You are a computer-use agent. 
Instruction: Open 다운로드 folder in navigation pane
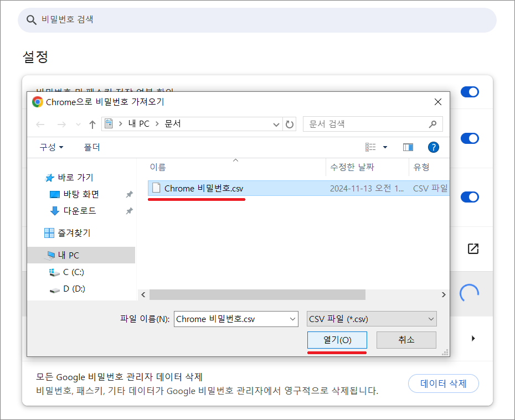pos(80,211)
